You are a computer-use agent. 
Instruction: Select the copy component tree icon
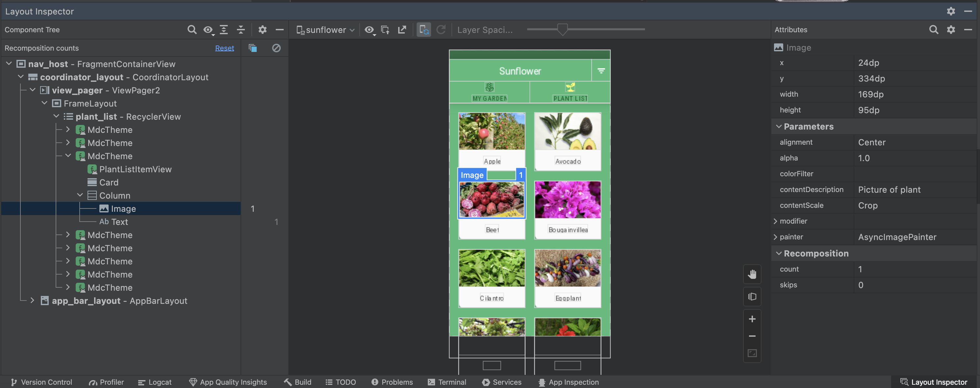[x=252, y=47]
